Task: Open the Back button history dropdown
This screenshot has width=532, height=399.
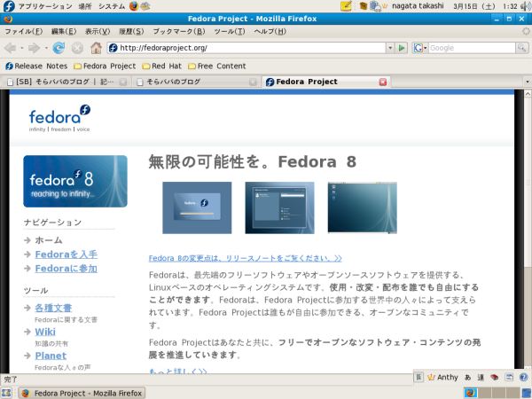Action: [21, 48]
